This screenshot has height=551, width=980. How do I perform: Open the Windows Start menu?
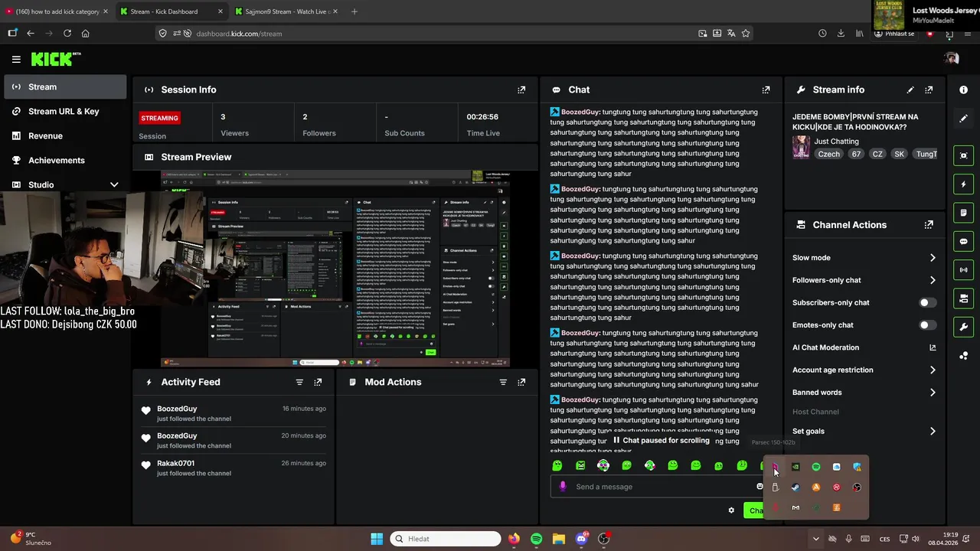[x=377, y=539]
